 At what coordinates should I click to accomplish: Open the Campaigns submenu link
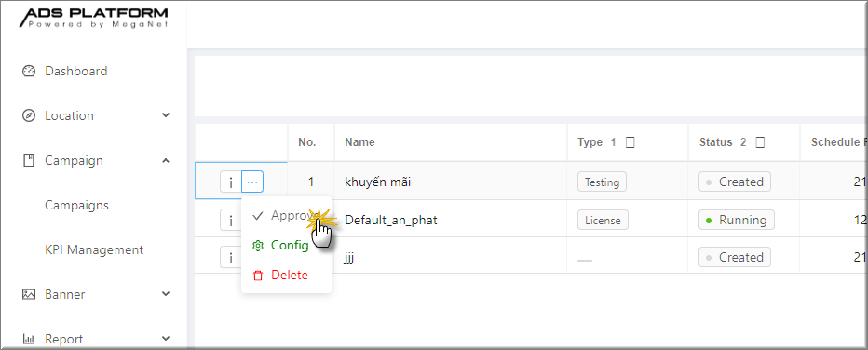(77, 205)
